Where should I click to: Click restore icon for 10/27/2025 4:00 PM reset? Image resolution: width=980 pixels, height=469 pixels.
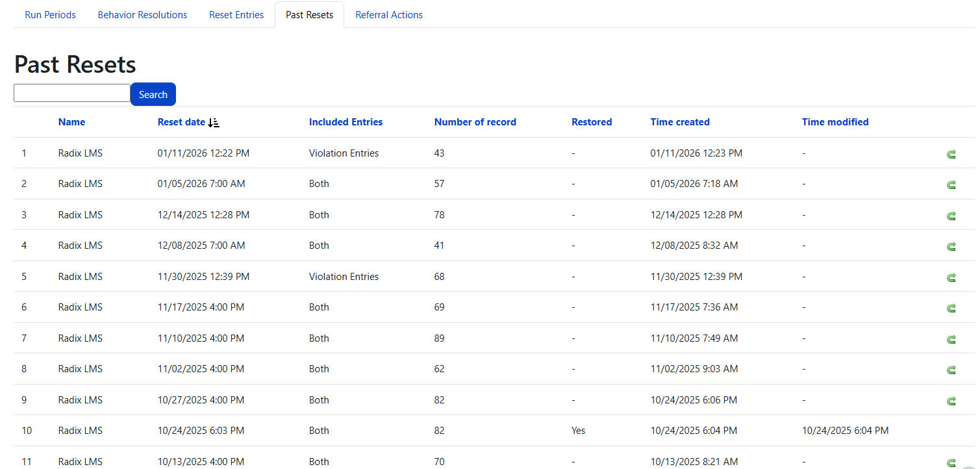point(951,401)
